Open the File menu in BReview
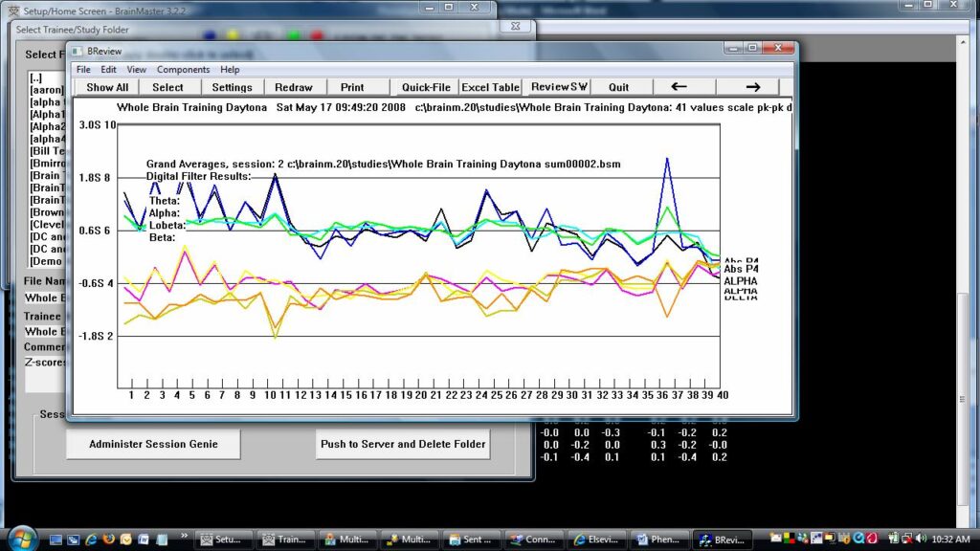 point(83,70)
